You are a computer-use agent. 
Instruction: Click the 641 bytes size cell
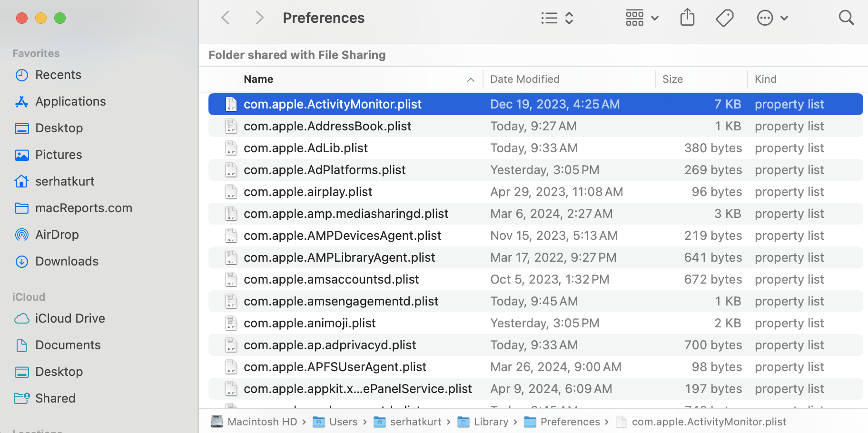pyautogui.click(x=713, y=257)
